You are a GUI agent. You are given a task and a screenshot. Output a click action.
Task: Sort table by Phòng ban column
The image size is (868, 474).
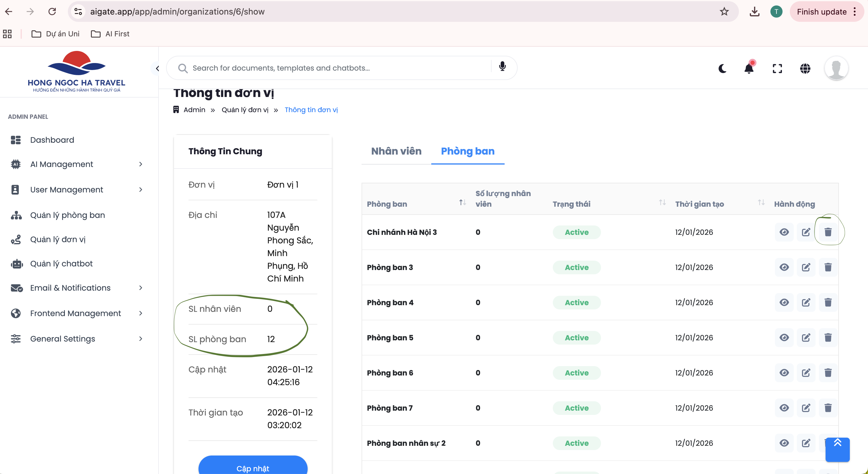click(462, 202)
